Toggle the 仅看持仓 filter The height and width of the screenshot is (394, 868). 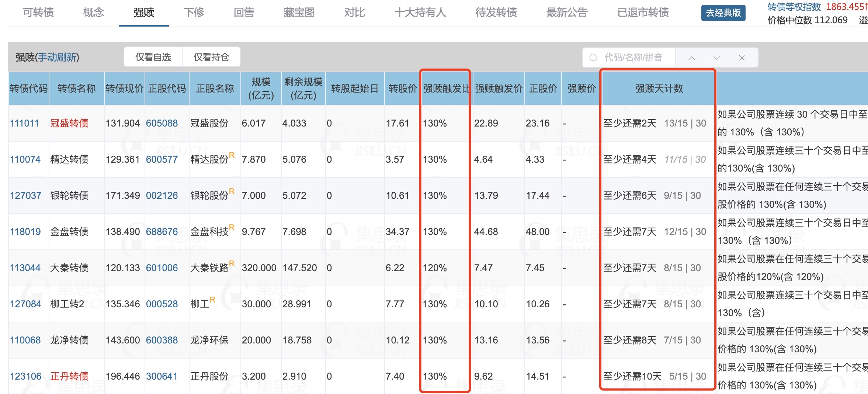click(x=211, y=57)
